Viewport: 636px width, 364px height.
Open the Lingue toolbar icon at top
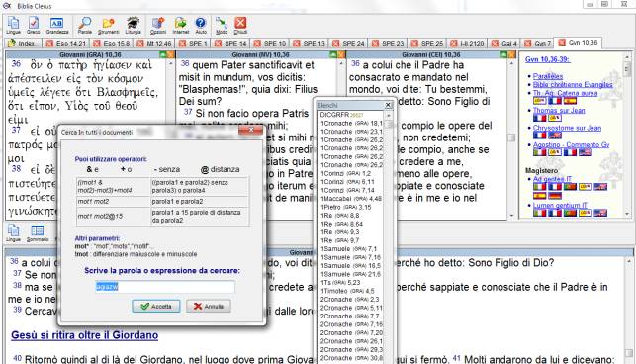tap(14, 25)
